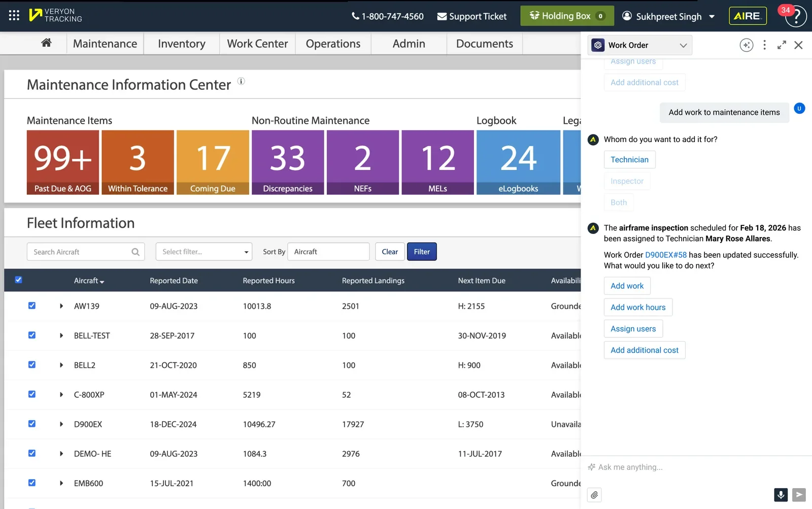
Task: Uncheck the AW139 aircraft checkbox
Action: 32,306
